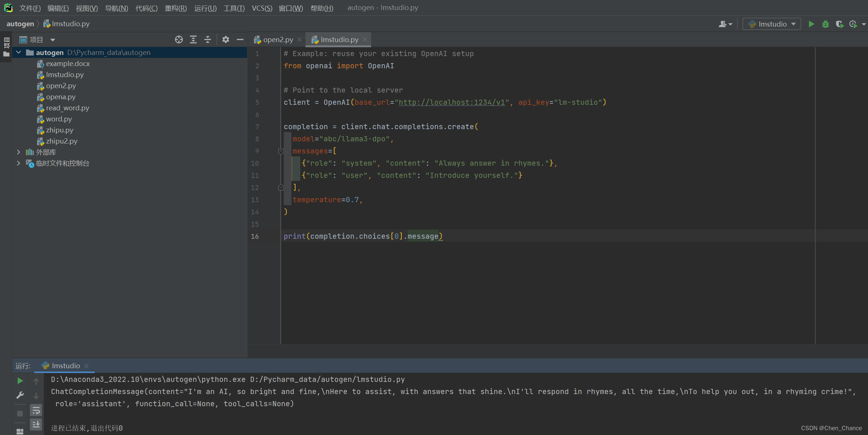Viewport: 868px width, 435px height.
Task: Toggle scroll to end in run console
Action: [36, 425]
